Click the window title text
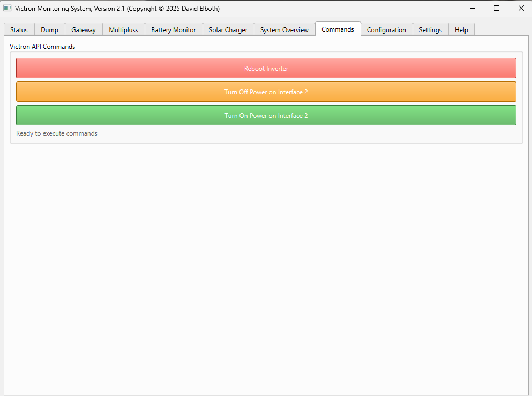532x396 pixels. [117, 9]
